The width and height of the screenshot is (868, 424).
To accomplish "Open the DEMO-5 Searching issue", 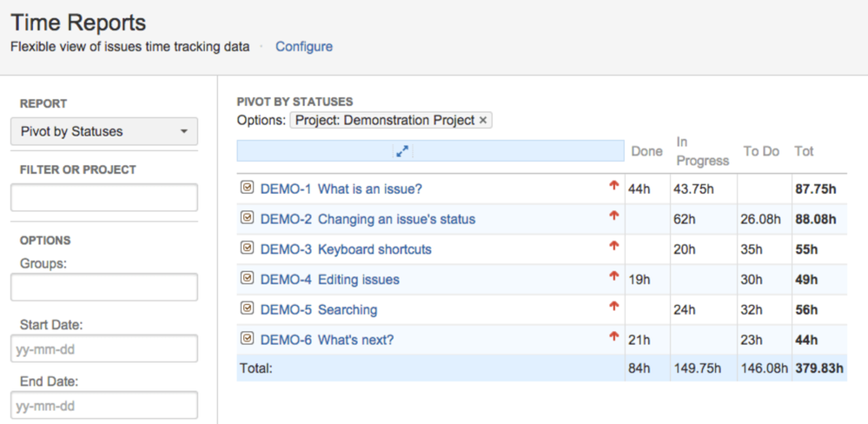I will [319, 309].
